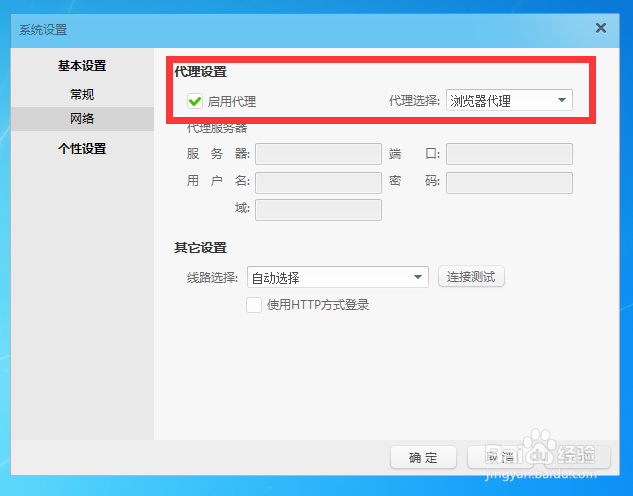Viewport: 633px width, 496px height.
Task: Focus the 服务器 input field
Action: [318, 154]
